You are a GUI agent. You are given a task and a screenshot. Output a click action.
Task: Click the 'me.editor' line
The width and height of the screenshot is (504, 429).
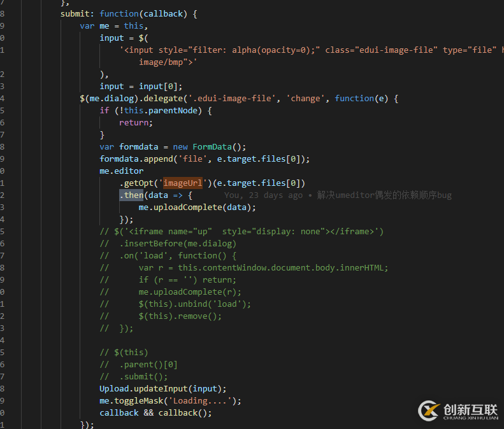(x=122, y=171)
